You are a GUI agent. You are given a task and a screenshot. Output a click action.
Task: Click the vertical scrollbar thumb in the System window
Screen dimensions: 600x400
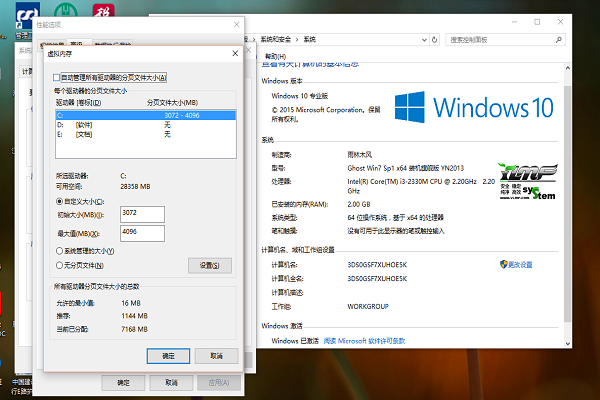pyautogui.click(x=568, y=203)
